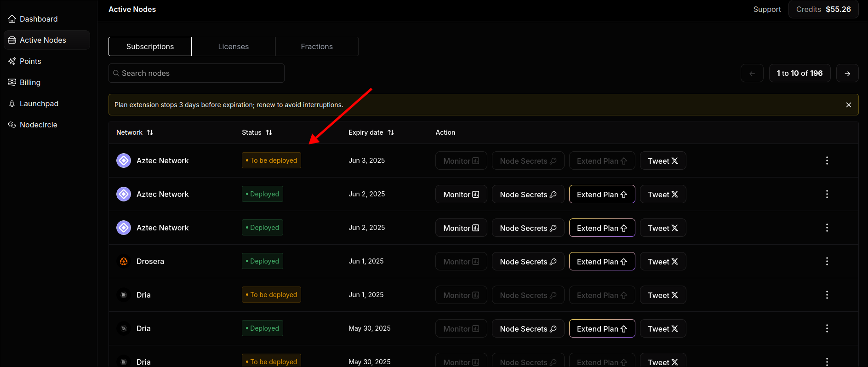Click Aztec Network logo in Jun 3 row
868x367 pixels.
pyautogui.click(x=124, y=161)
